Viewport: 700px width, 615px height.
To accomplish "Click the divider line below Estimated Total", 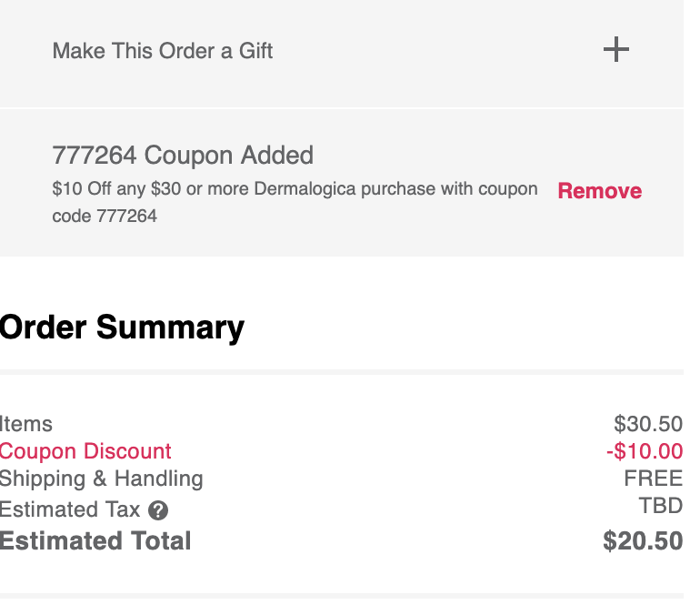I will [342, 596].
